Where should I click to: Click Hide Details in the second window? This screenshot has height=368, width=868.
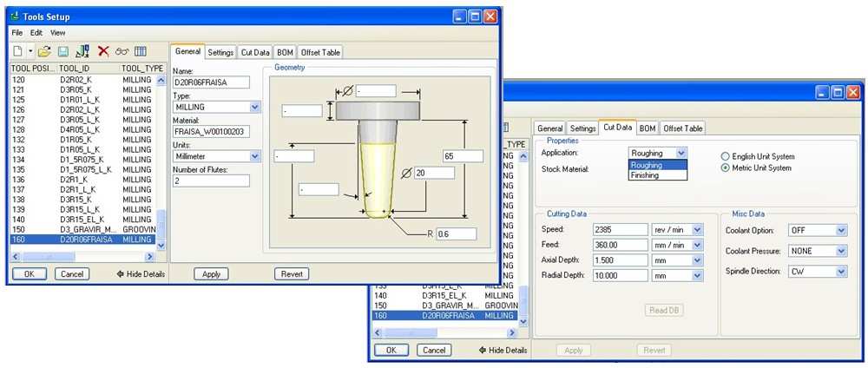503,351
